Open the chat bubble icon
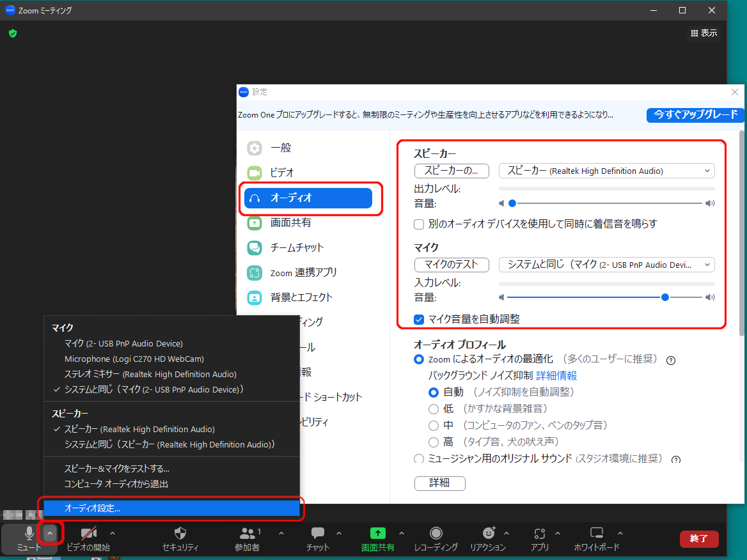Viewport: 747px width, 560px height. [x=318, y=533]
